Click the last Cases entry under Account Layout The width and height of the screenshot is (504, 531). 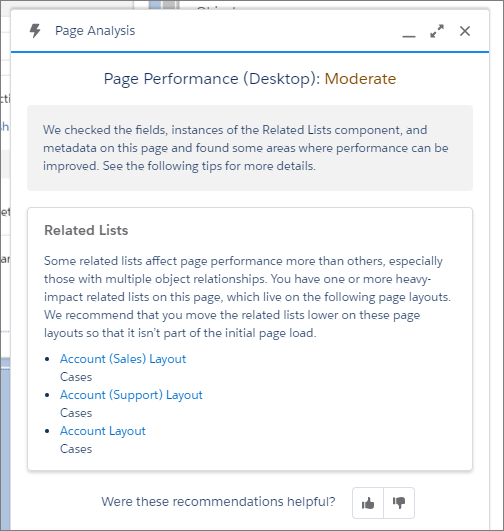coord(76,449)
